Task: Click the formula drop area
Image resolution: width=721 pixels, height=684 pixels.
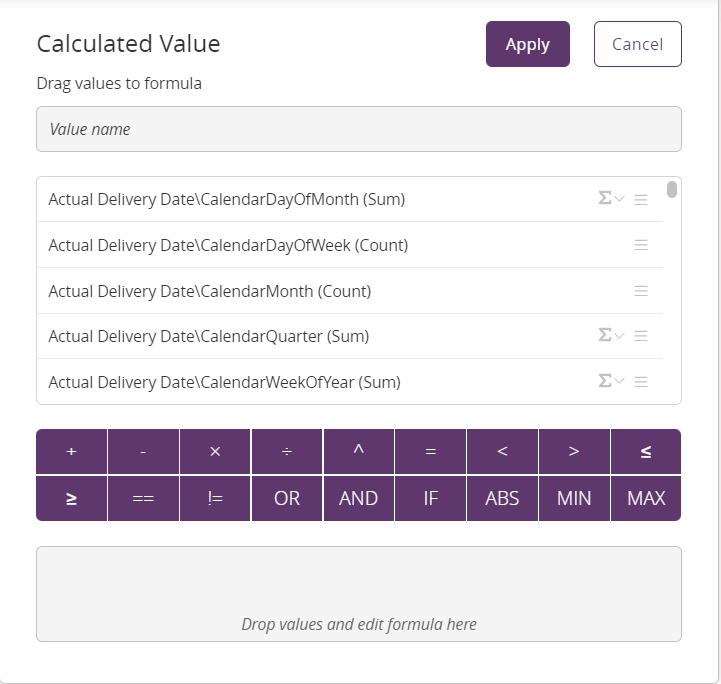Action: click(x=358, y=593)
